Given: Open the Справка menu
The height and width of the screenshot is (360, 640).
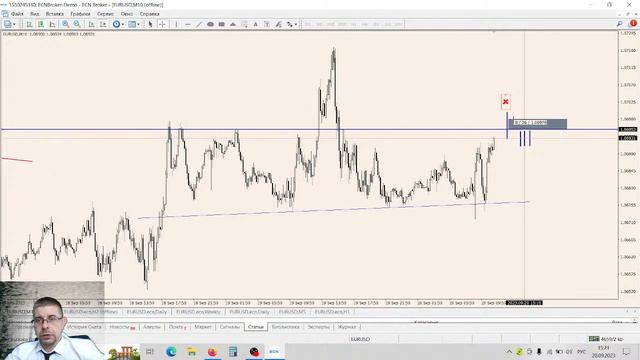Looking at the screenshot, I should (x=149, y=14).
